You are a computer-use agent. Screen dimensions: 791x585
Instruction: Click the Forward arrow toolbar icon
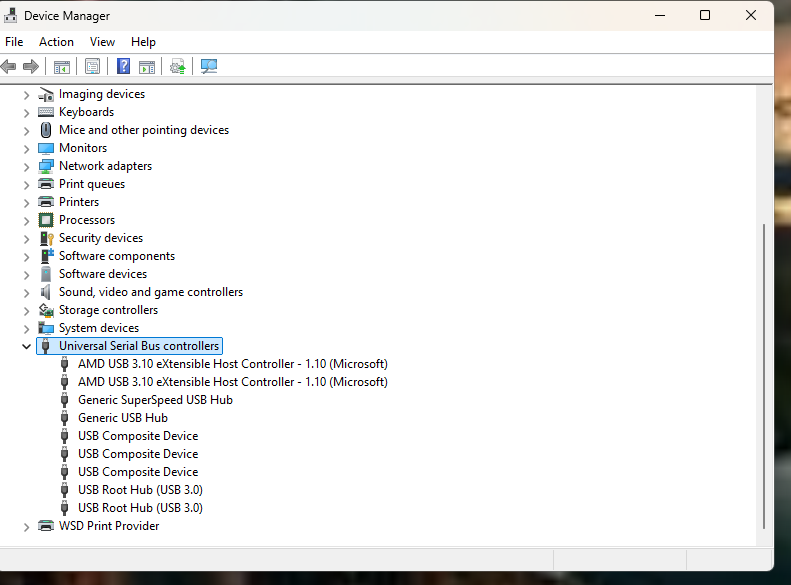pos(31,66)
